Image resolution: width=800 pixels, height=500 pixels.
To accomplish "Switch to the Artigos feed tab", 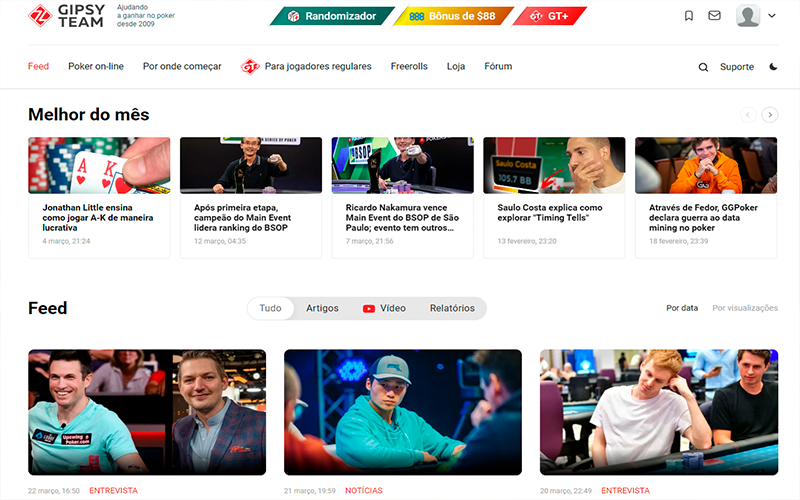I will 322,308.
